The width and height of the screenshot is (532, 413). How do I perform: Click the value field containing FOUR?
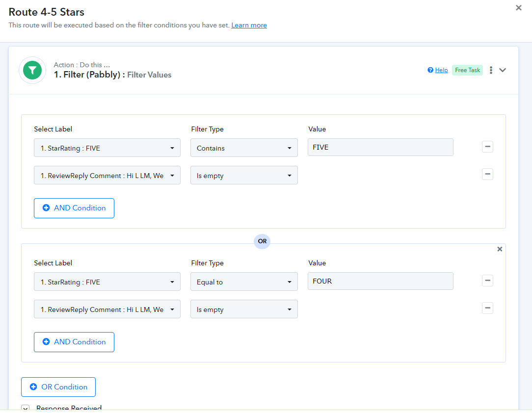(x=380, y=281)
